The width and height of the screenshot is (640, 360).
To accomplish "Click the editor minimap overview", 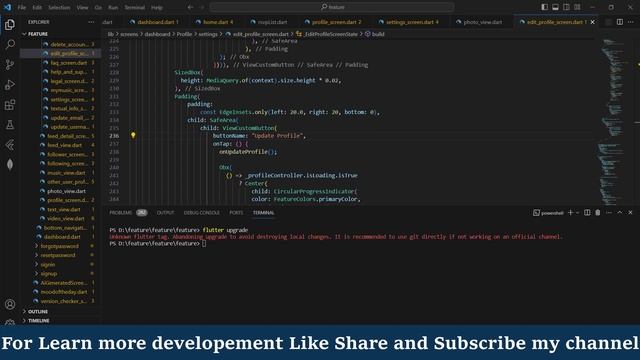I will click(612, 122).
